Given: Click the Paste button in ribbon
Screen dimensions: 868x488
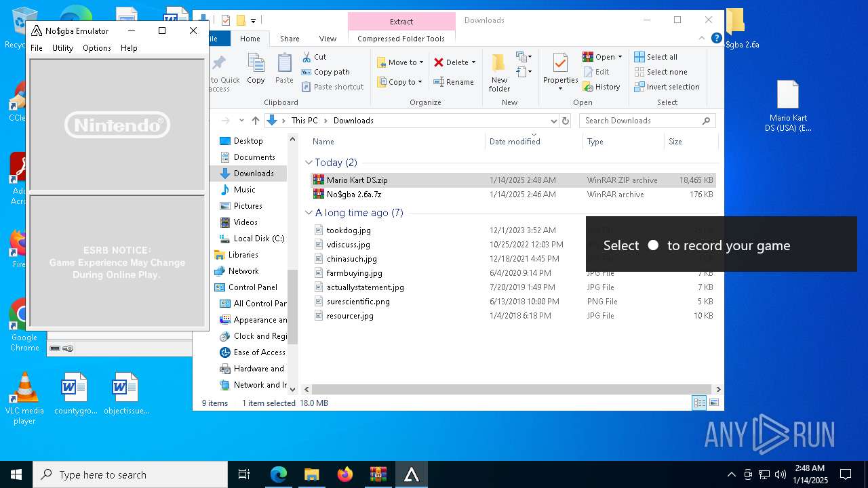Looking at the screenshot, I should coord(284,68).
